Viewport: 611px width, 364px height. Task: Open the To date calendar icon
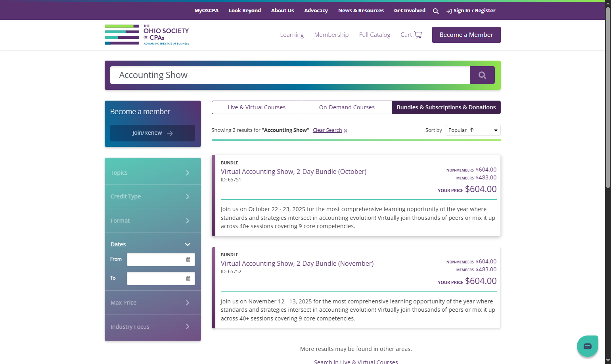(188, 278)
